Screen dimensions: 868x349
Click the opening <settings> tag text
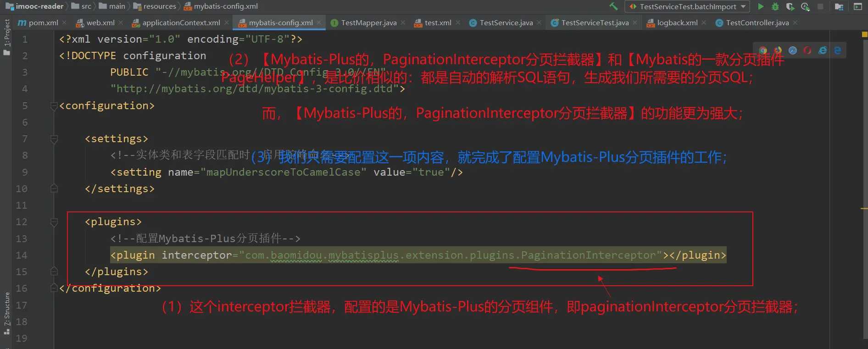click(x=117, y=139)
